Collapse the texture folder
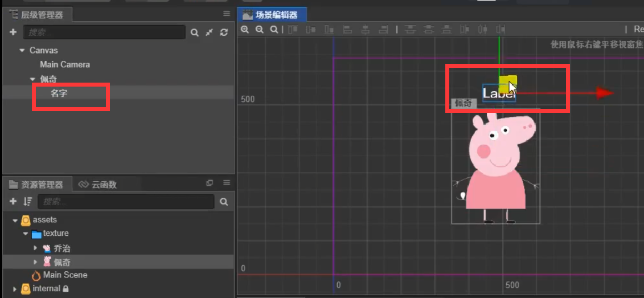The image size is (644, 298). tap(26, 234)
